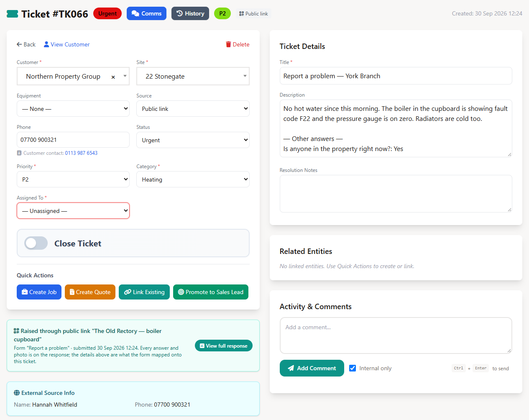Viewport: 529px width, 420px height.
Task: Call customer contact 0113 987 6543 link
Action: (x=81, y=153)
